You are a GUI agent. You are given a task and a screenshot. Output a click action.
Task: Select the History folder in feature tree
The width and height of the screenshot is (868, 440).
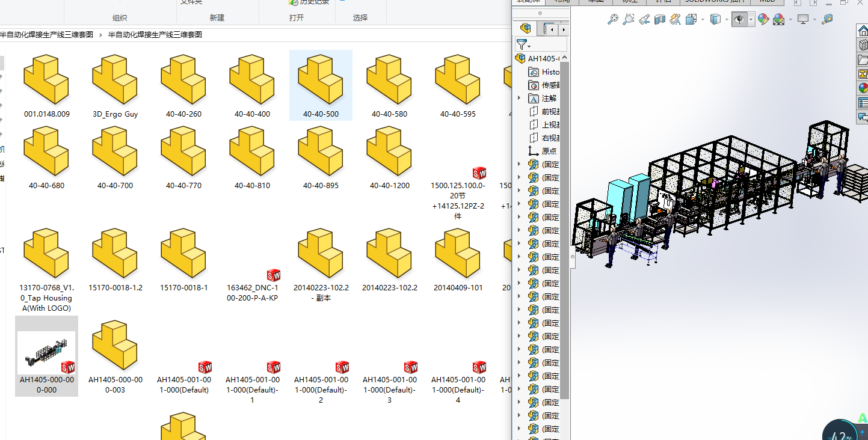tap(543, 72)
